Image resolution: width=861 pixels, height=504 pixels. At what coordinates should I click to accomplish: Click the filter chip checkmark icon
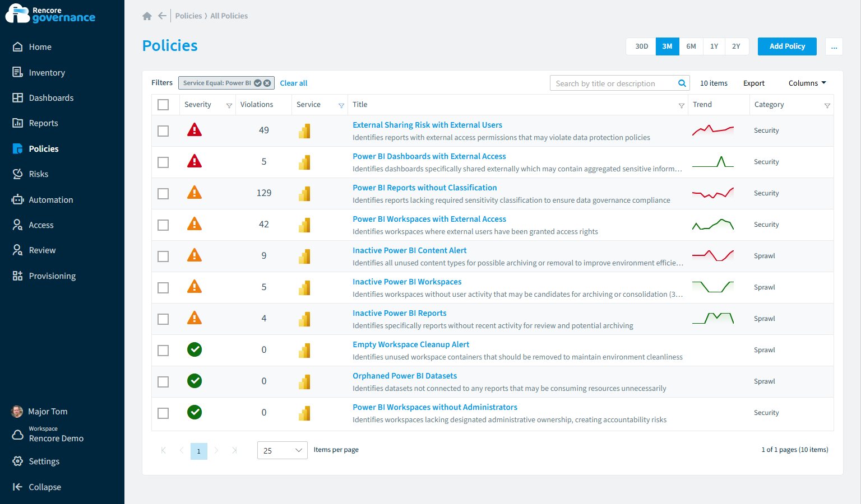[x=258, y=83]
